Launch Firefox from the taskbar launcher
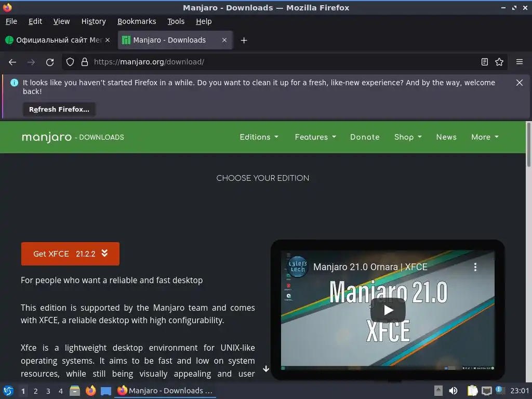 click(90, 391)
